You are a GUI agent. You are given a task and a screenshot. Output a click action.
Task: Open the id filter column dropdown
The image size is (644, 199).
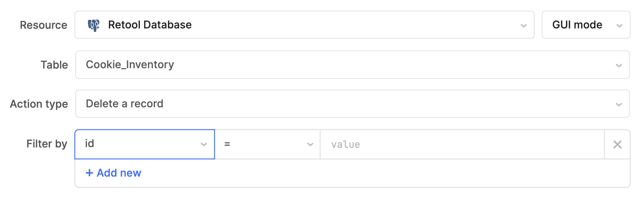(145, 144)
